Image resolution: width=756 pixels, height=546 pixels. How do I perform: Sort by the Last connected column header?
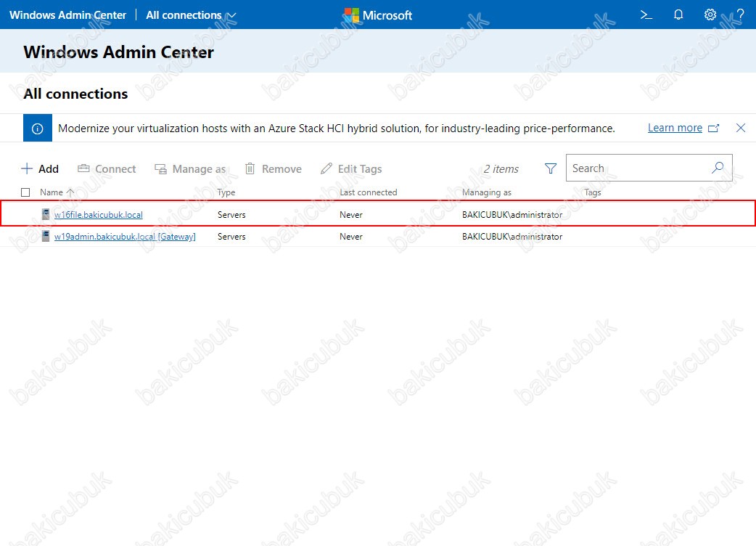369,192
